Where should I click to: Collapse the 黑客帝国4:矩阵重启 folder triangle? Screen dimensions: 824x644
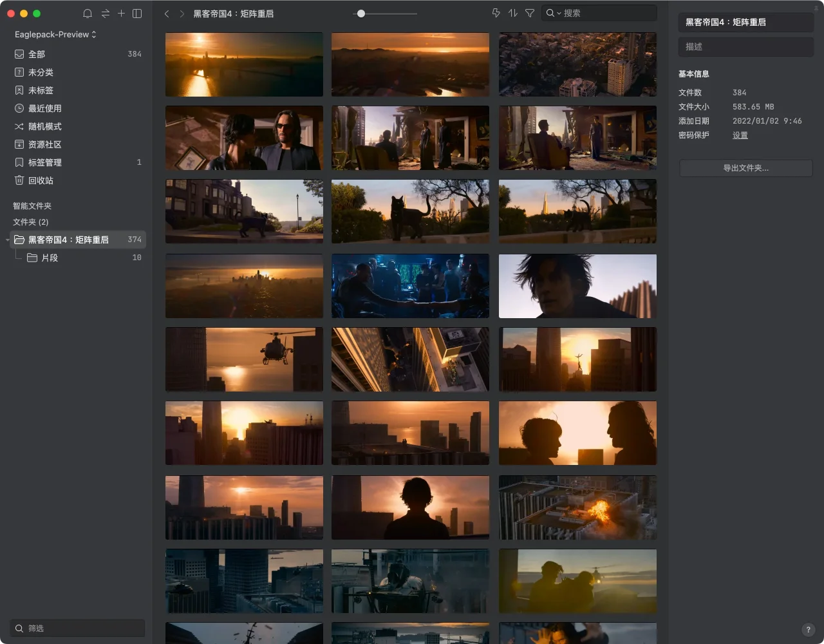coord(8,240)
